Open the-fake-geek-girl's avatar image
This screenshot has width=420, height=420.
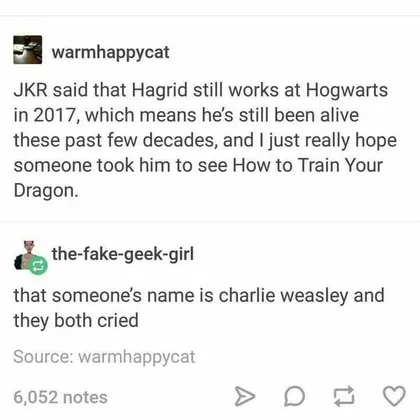click(x=28, y=255)
